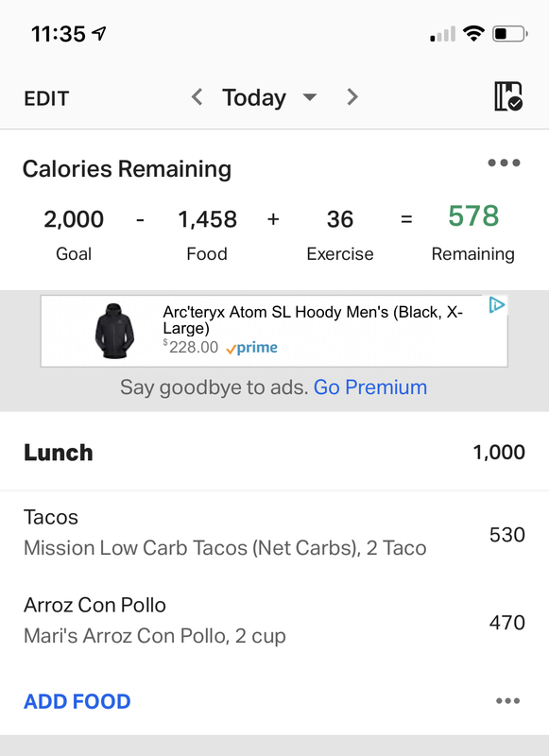
Task: Tap the 1,458 Food calories value
Action: pos(207,219)
